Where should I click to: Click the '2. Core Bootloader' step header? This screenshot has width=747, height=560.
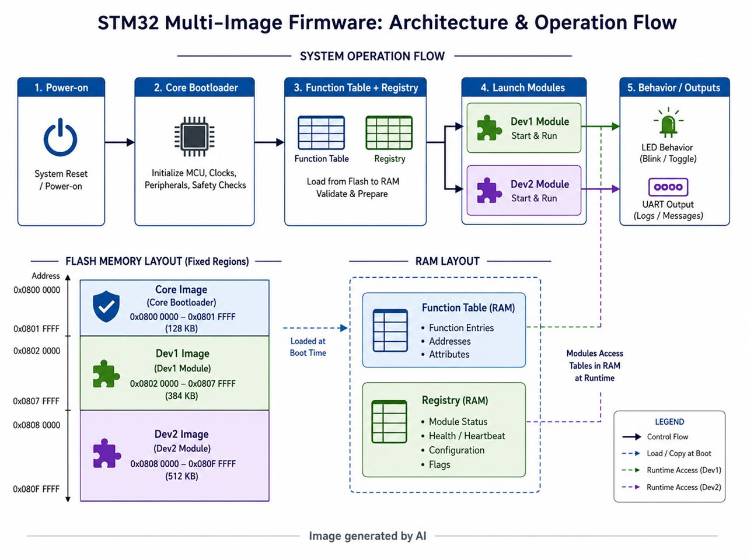[195, 87]
